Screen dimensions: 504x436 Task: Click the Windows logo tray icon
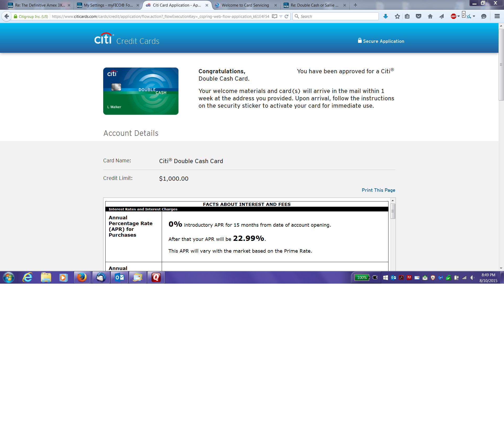pyautogui.click(x=386, y=278)
